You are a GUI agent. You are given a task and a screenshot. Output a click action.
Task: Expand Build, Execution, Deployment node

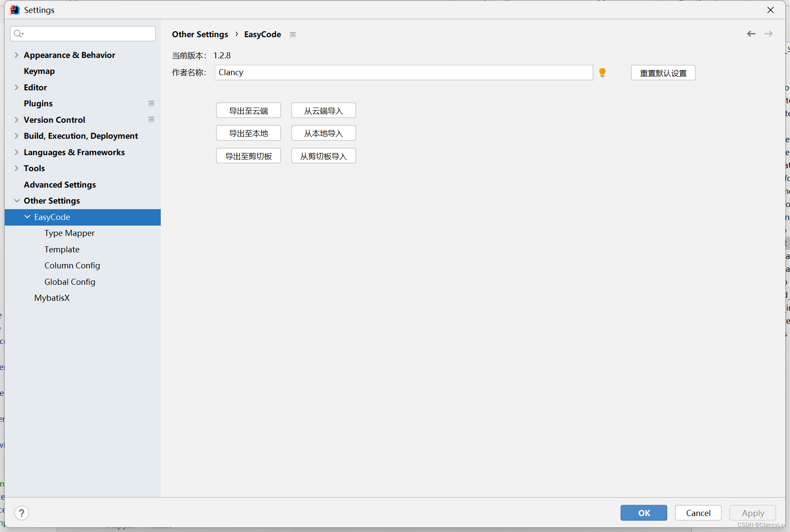click(16, 136)
